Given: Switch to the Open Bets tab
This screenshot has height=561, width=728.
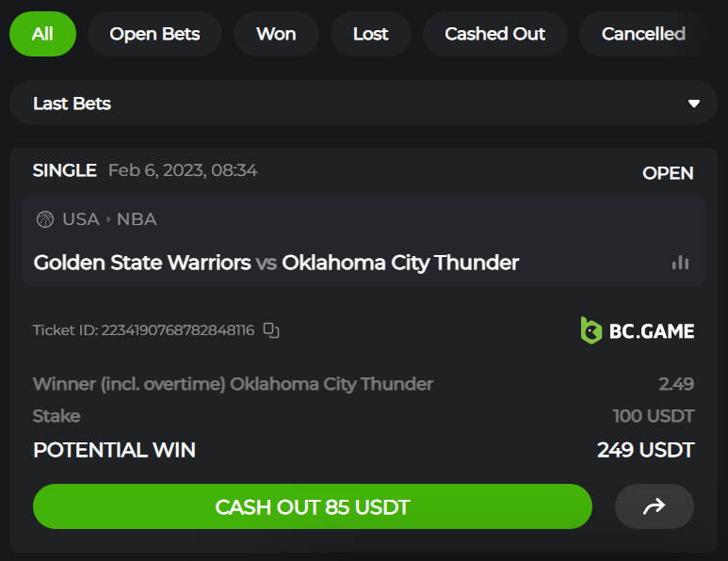Looking at the screenshot, I should [x=154, y=34].
